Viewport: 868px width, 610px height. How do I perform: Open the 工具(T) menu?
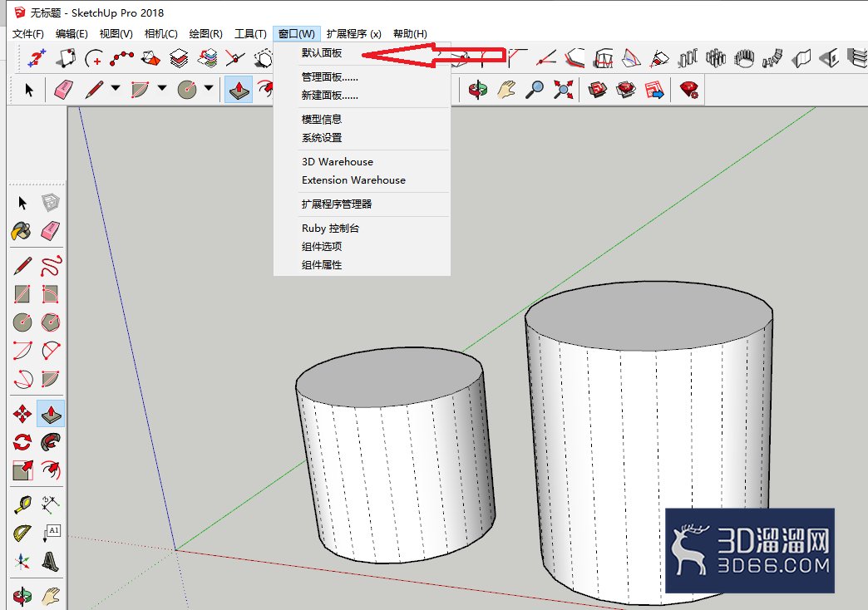[250, 34]
